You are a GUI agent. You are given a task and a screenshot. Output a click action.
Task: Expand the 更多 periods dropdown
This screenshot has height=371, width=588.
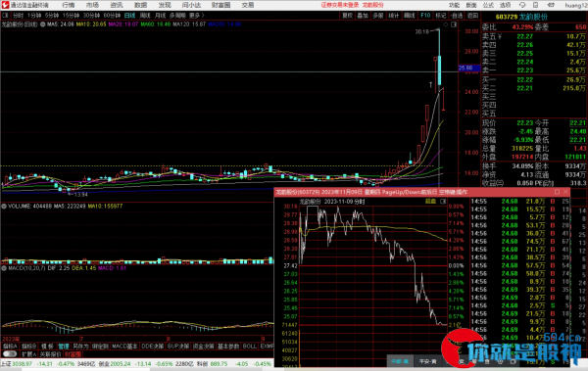pos(197,16)
